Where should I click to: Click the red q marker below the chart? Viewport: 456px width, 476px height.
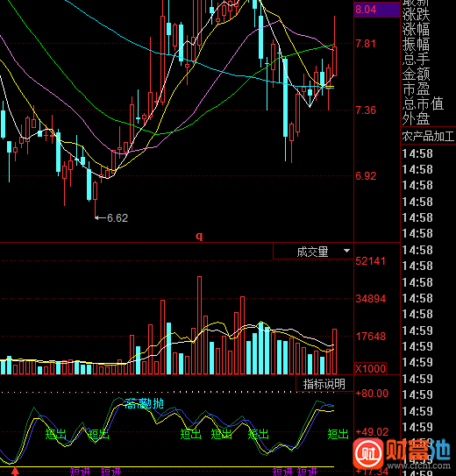point(199,236)
